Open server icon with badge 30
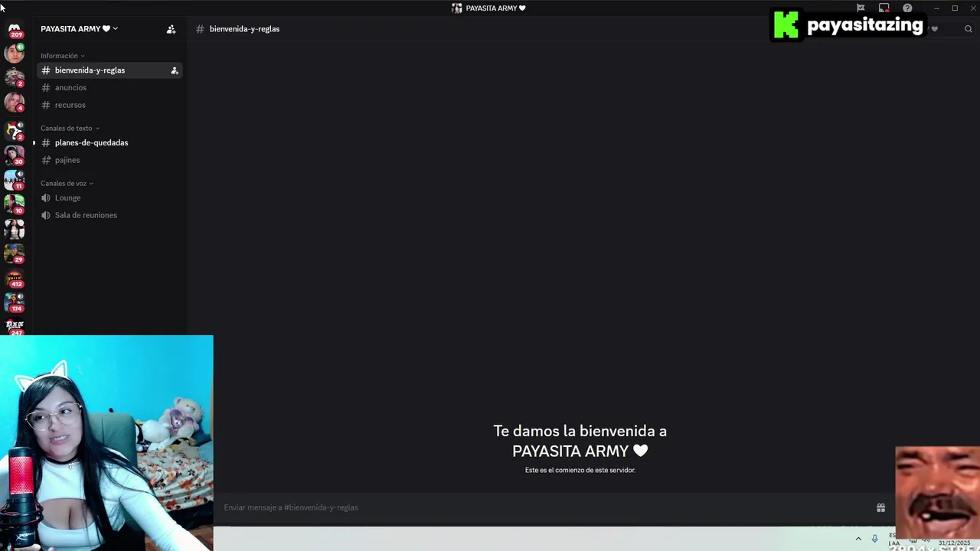Screen dimensions: 980x551 14,155
